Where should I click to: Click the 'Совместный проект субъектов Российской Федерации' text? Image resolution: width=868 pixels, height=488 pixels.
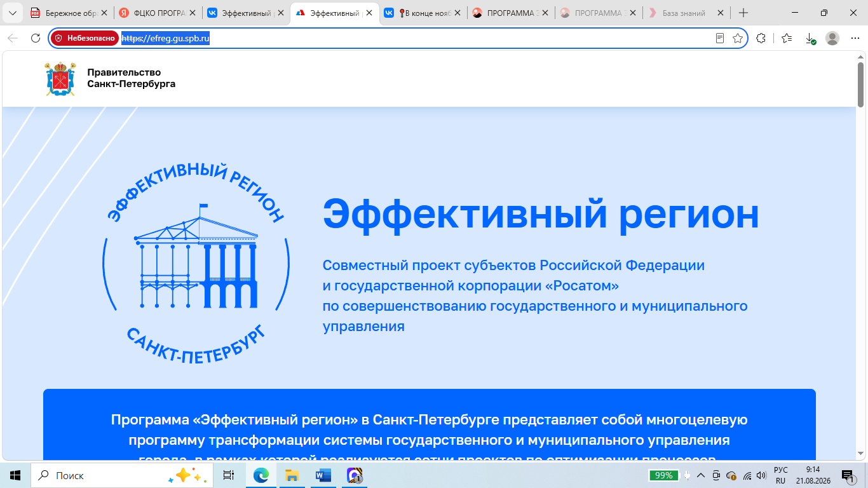coord(513,265)
